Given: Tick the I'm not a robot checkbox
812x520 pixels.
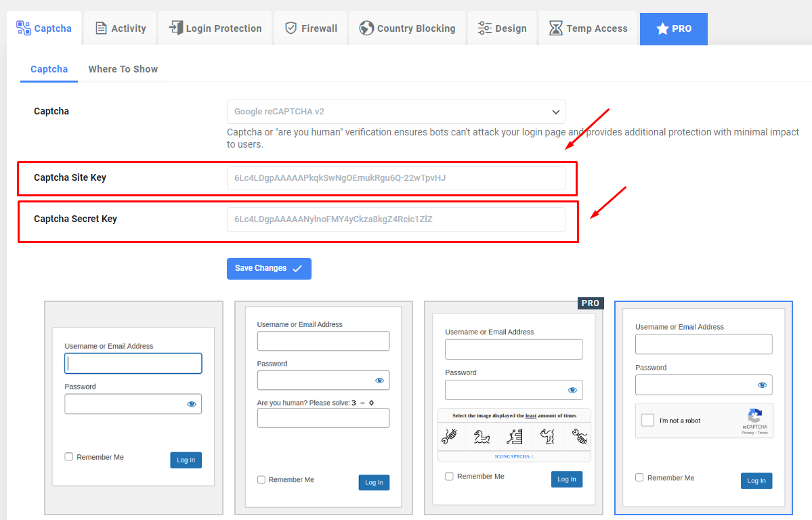Looking at the screenshot, I should pos(648,420).
